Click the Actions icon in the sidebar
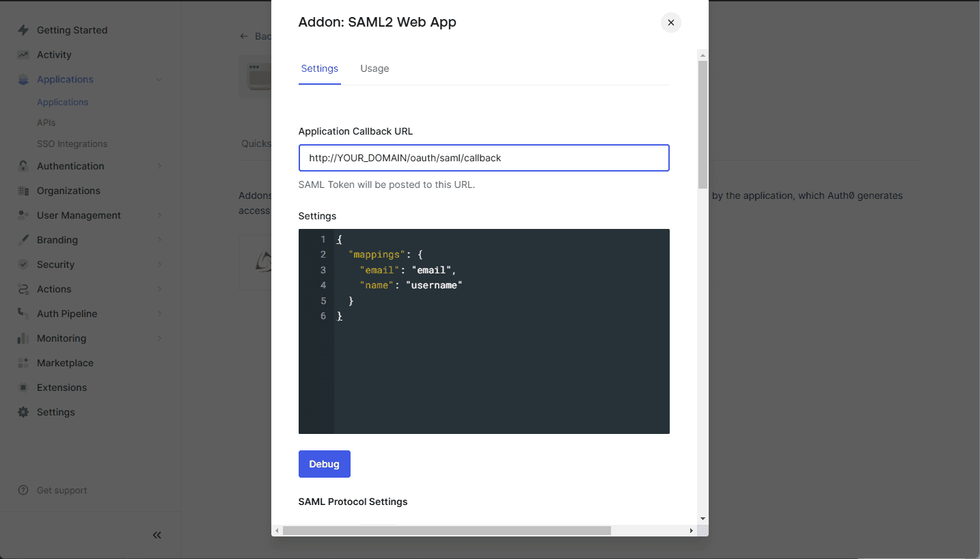The width and height of the screenshot is (980, 559). pos(24,289)
